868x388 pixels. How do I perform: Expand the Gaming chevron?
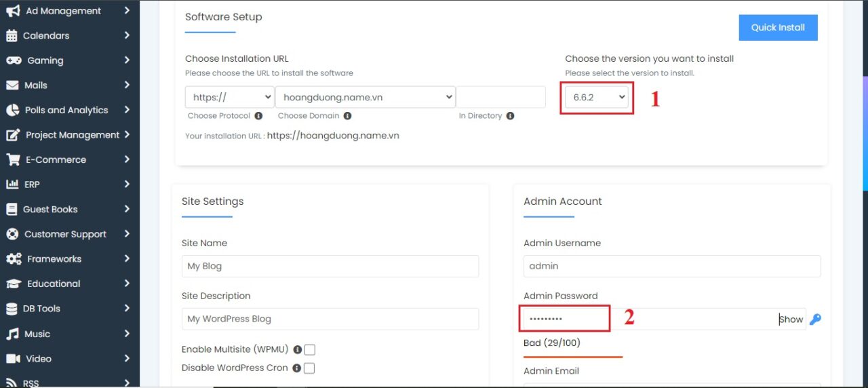coord(127,60)
